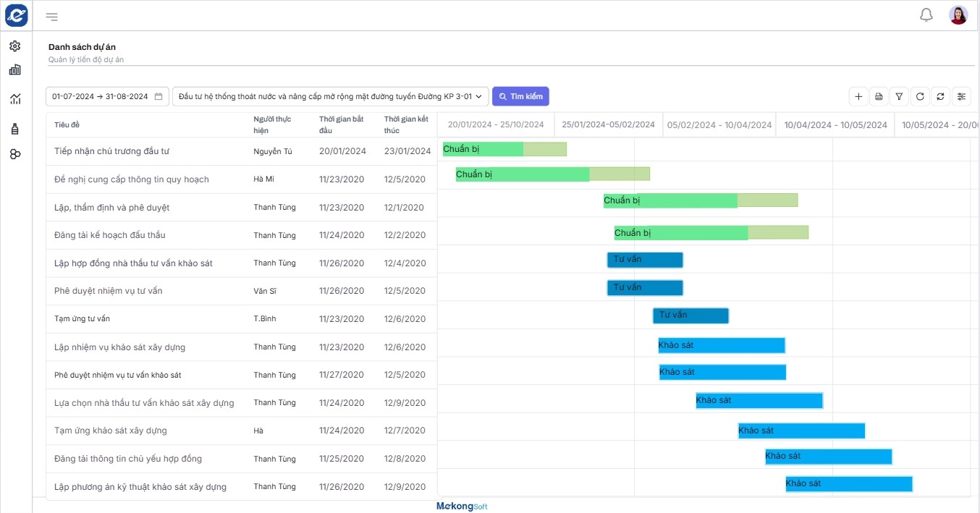The image size is (980, 513).
Task: Open the date range picker field
Action: click(x=107, y=96)
